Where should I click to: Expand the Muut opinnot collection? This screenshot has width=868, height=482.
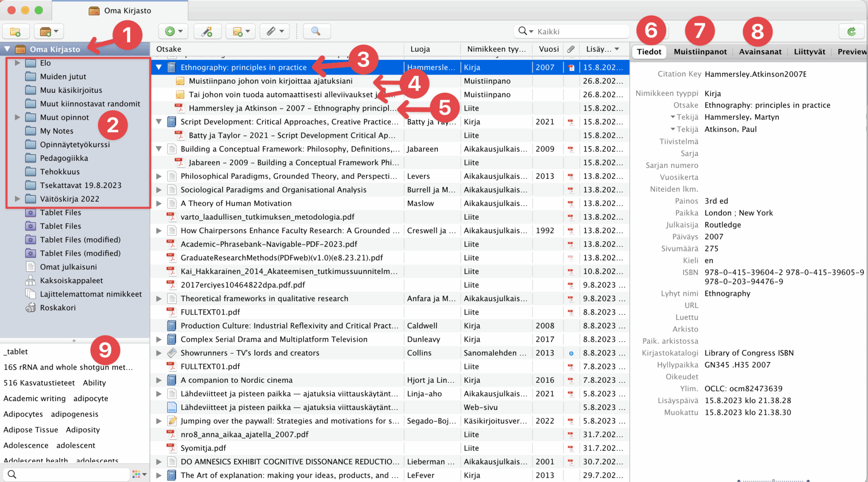17,117
